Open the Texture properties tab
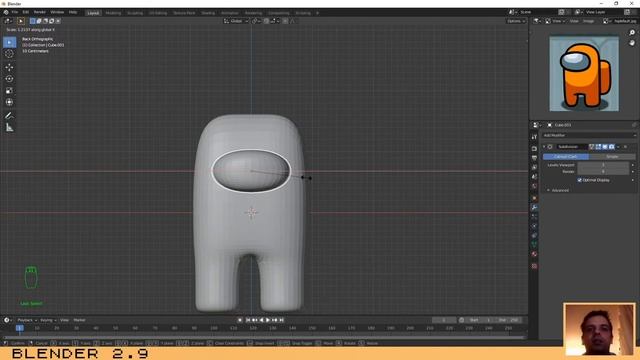The image size is (640, 360). (x=534, y=266)
